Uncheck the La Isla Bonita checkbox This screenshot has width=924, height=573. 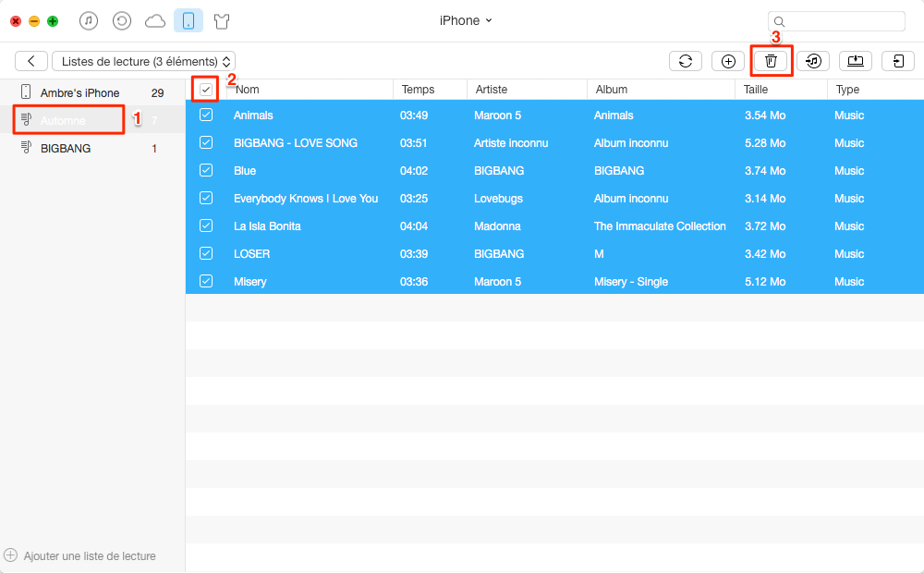[206, 226]
